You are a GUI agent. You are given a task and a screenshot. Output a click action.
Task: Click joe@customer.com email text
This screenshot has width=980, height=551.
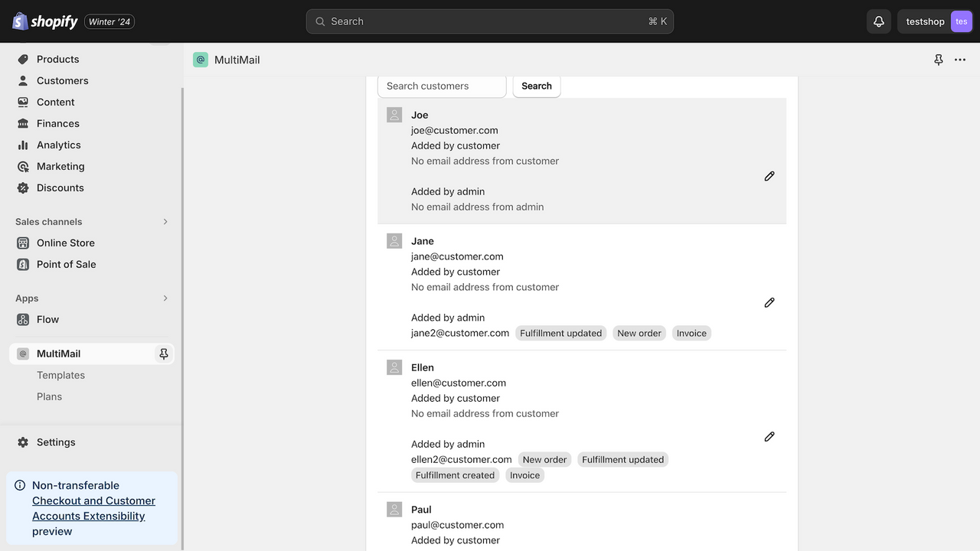(x=455, y=130)
